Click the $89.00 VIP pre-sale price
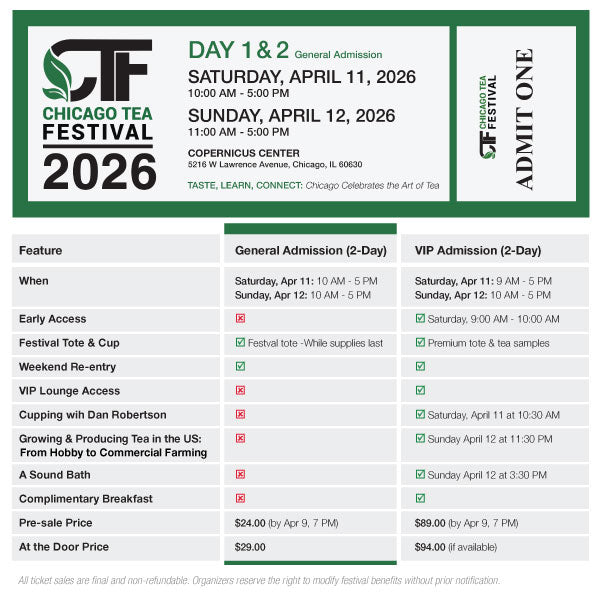Screen dimensions: 600x600 pos(431,523)
